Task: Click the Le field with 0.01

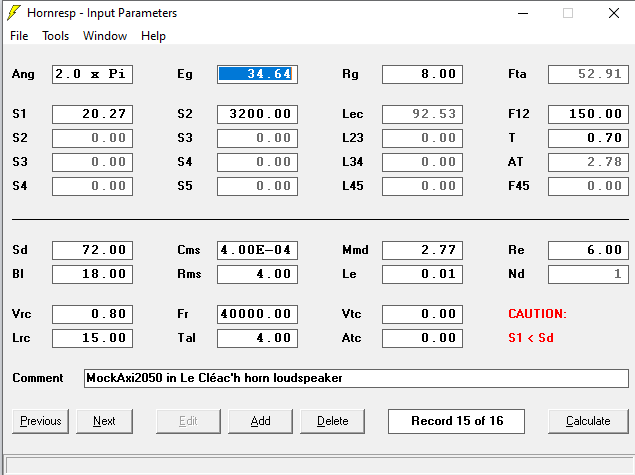Action: coord(422,274)
